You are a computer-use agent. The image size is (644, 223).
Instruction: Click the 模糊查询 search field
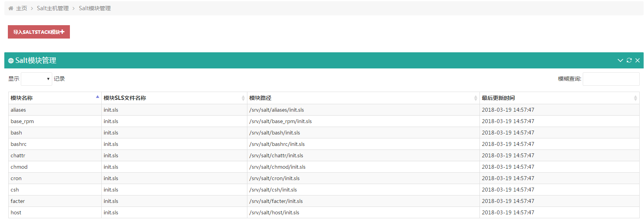[611, 79]
